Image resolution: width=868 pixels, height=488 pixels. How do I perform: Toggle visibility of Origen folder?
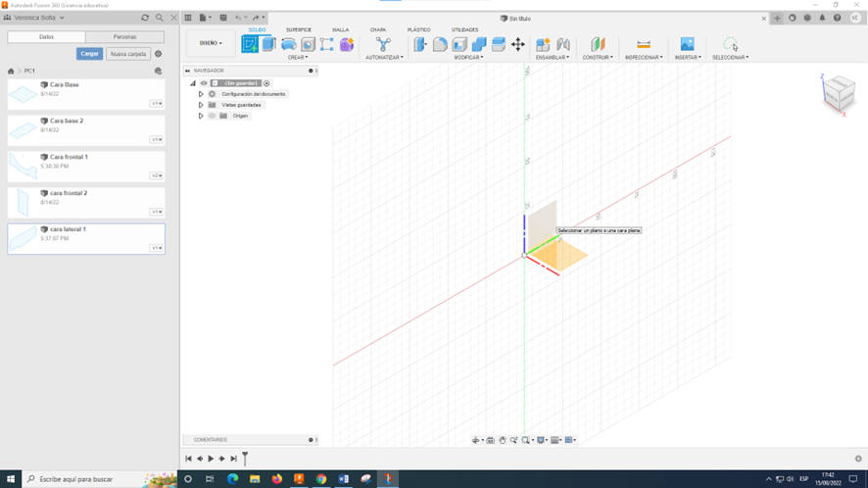tap(212, 116)
